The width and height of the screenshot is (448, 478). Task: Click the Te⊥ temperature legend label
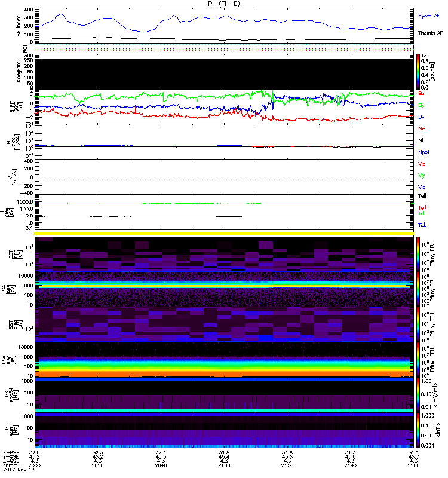[421, 206]
